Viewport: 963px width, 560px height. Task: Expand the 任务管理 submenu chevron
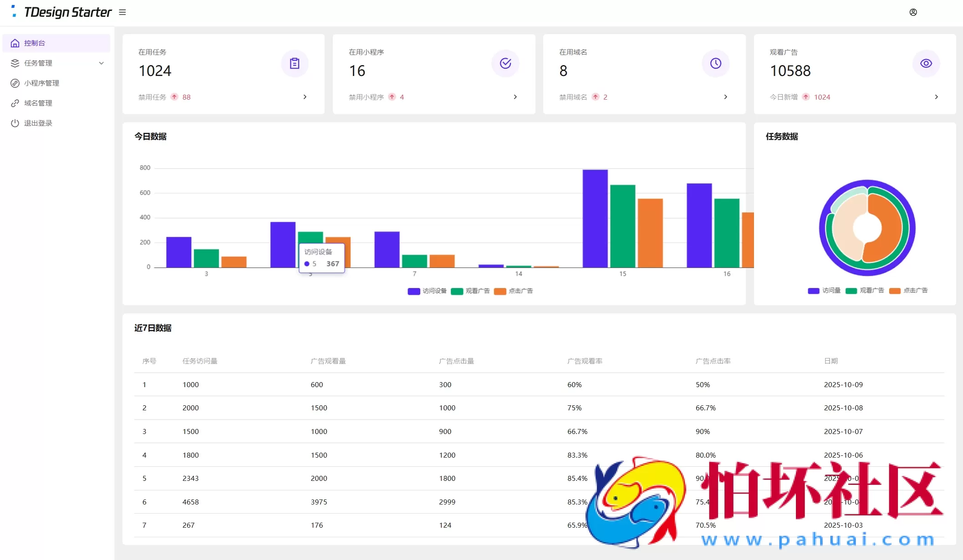[x=101, y=63]
